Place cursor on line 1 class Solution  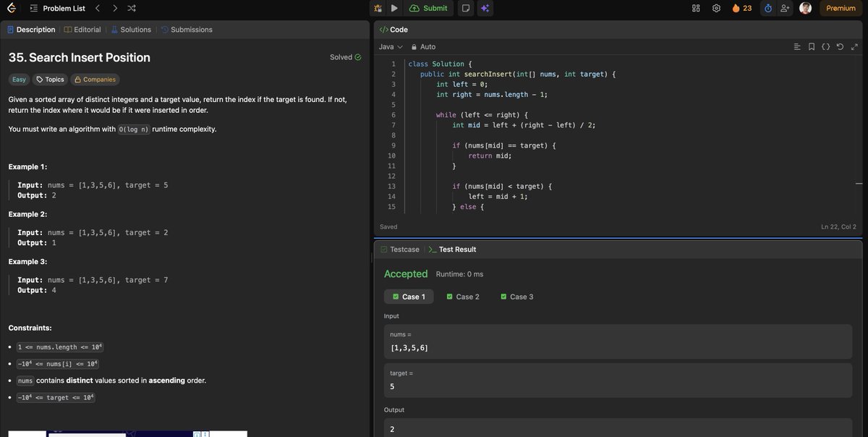click(x=440, y=64)
